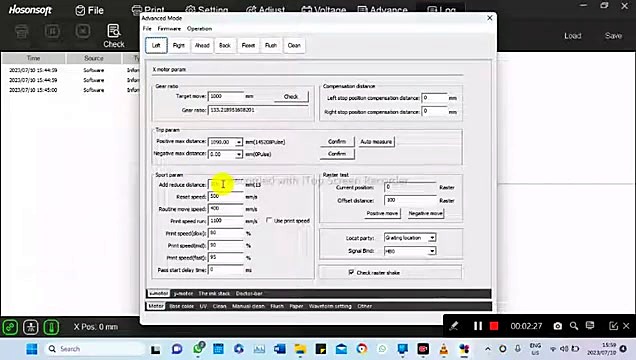636x360 pixels.
Task: Switch to The ink stack tab
Action: coord(214,294)
